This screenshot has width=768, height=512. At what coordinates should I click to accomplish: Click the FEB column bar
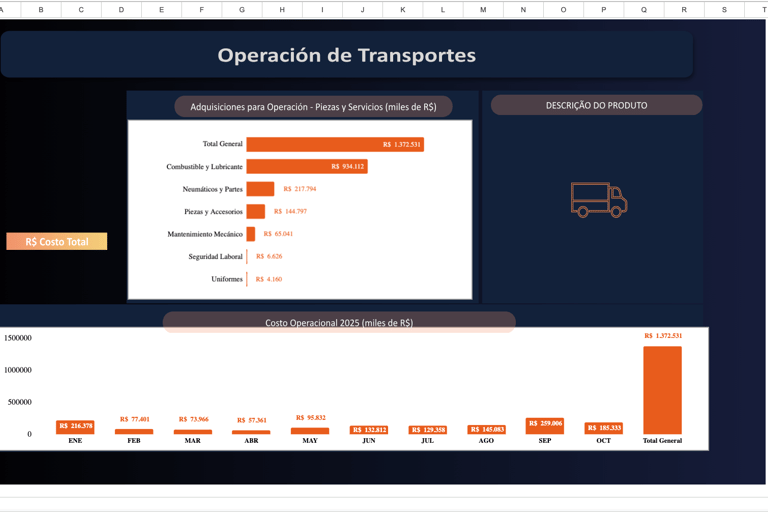coord(134,432)
